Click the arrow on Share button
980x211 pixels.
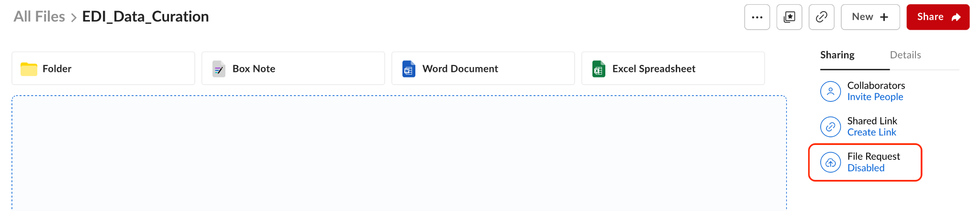956,17
